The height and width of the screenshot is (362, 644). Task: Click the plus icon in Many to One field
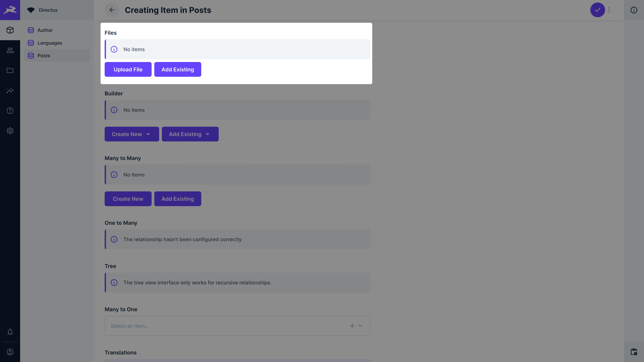352,326
